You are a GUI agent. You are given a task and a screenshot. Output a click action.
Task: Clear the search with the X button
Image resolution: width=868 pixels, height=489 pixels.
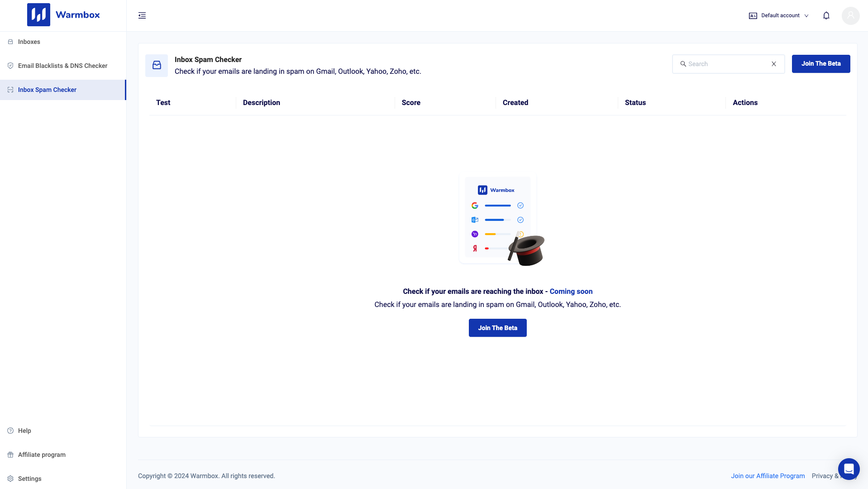tap(773, 64)
